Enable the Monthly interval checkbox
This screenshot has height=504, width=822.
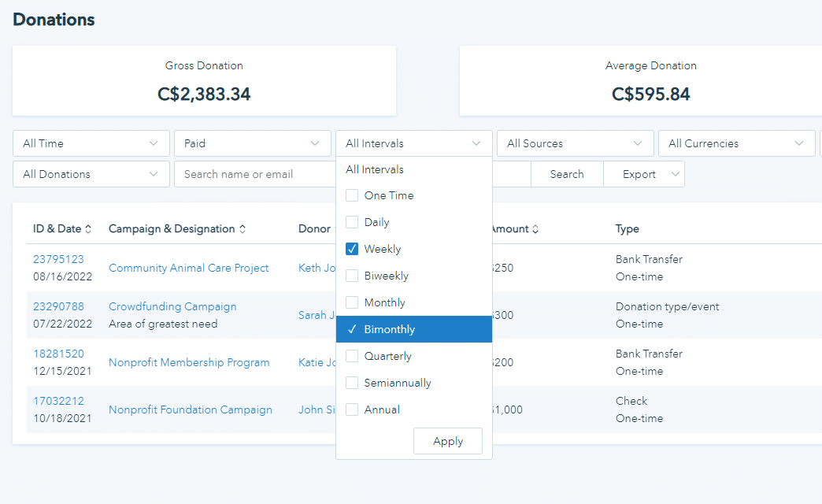351,302
